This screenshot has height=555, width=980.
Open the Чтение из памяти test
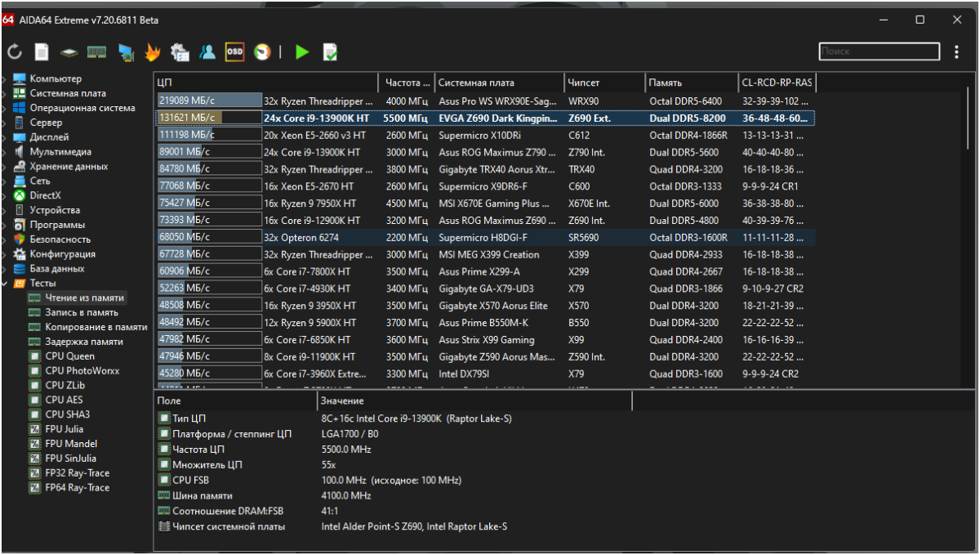point(85,298)
